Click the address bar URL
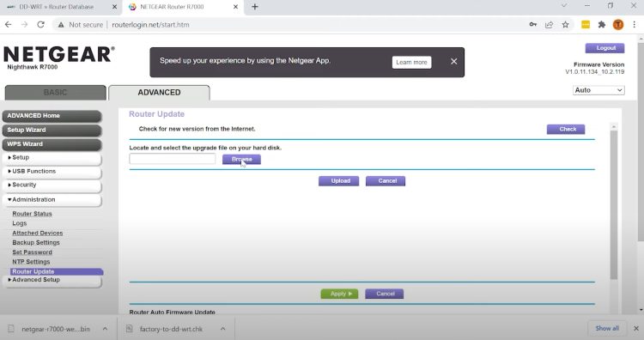This screenshot has width=644, height=340. (150, 25)
